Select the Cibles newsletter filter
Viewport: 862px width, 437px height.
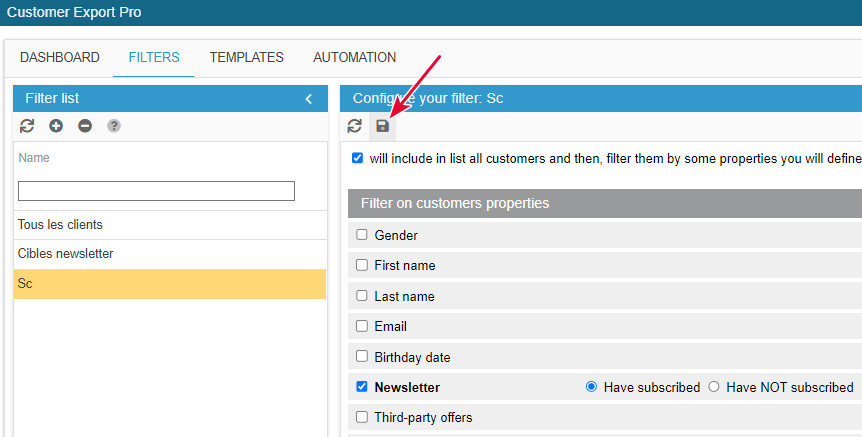point(66,254)
